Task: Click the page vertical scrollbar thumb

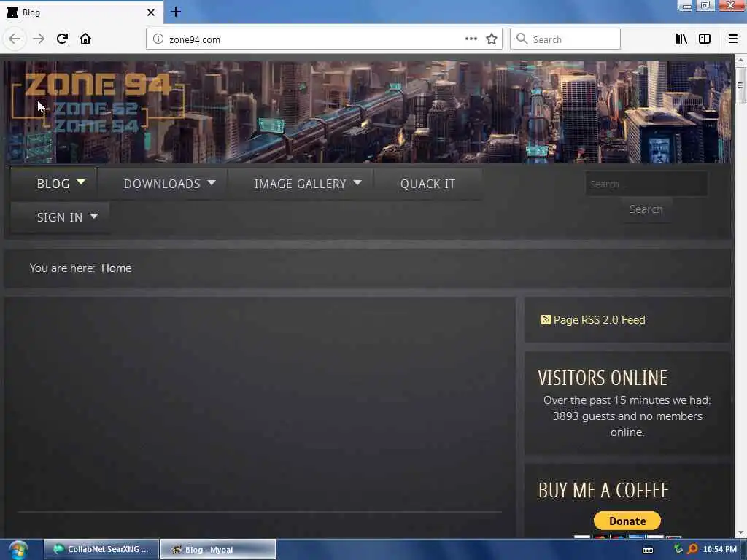Action: pyautogui.click(x=740, y=86)
